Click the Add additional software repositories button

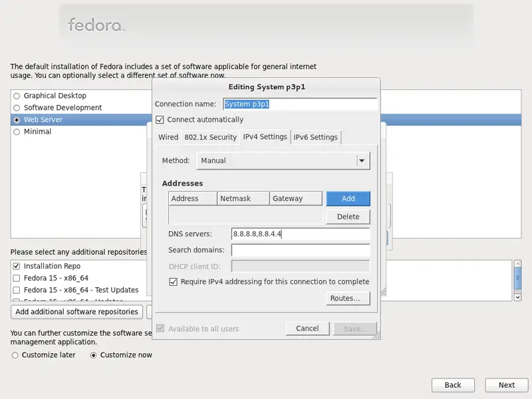[76, 312]
